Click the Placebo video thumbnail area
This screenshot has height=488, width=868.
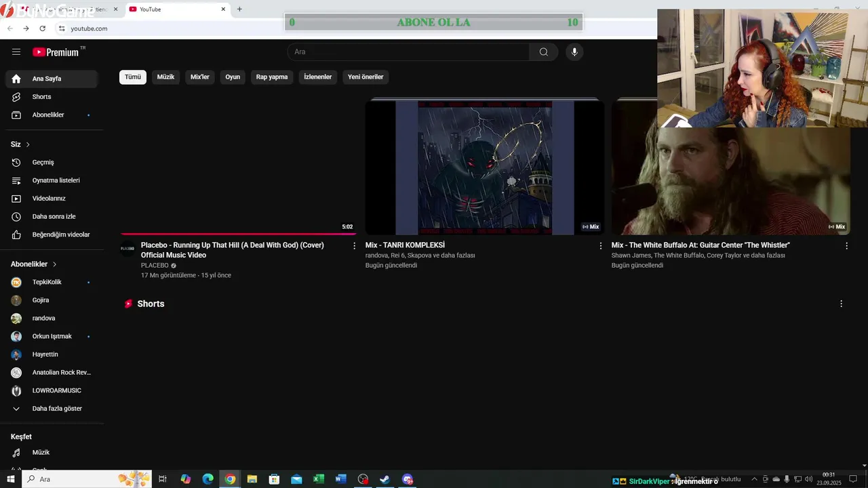pyautogui.click(x=238, y=167)
